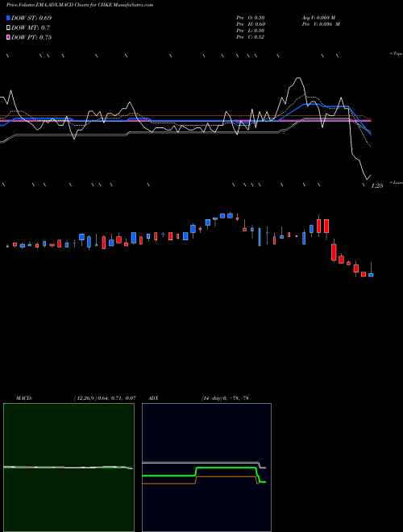403x532 pixels.
Task: Click the magenta DOW PT legend swatch
Action: [x=8, y=37]
